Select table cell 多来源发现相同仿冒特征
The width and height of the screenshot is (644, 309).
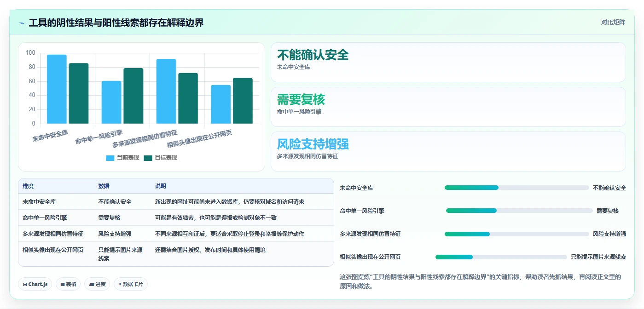(x=53, y=234)
